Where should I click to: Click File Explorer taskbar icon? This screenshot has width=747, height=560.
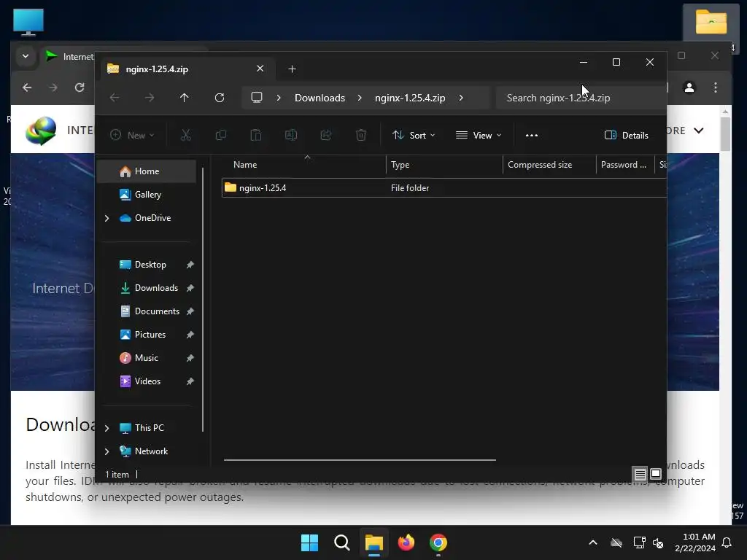374,542
